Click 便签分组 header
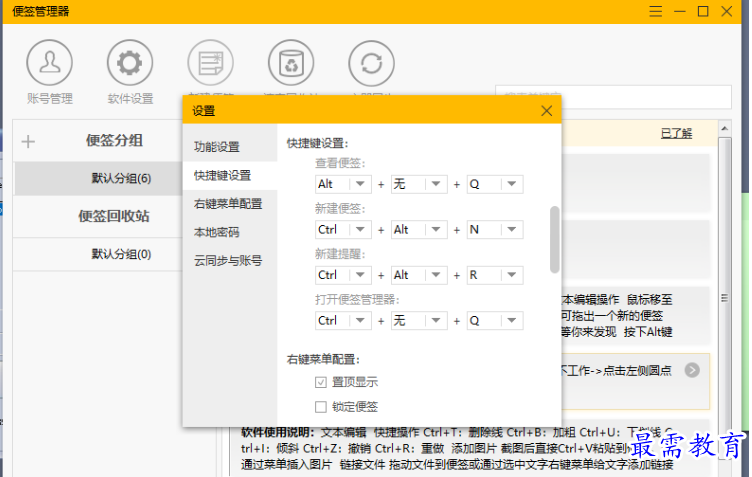Image resolution: width=752 pixels, height=477 pixels. coord(114,140)
